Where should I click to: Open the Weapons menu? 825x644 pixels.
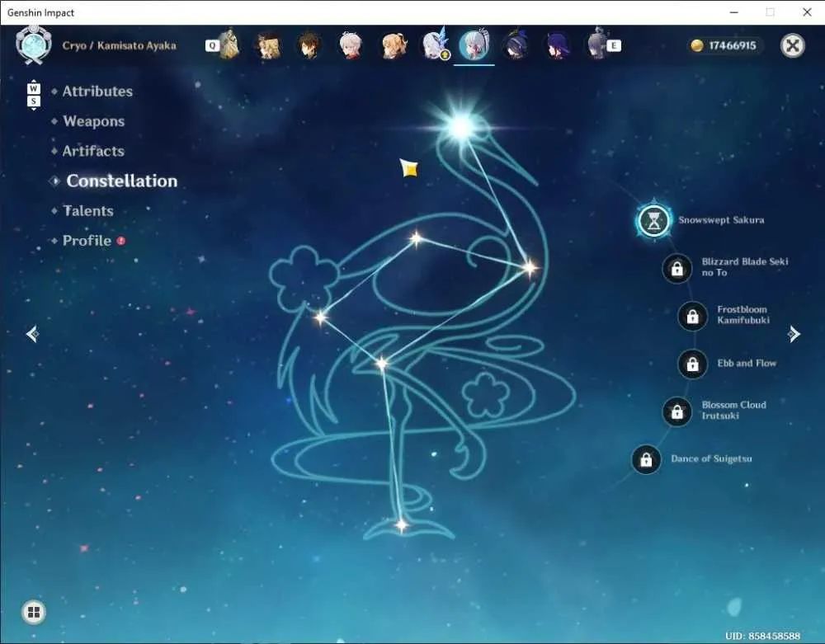pos(94,121)
